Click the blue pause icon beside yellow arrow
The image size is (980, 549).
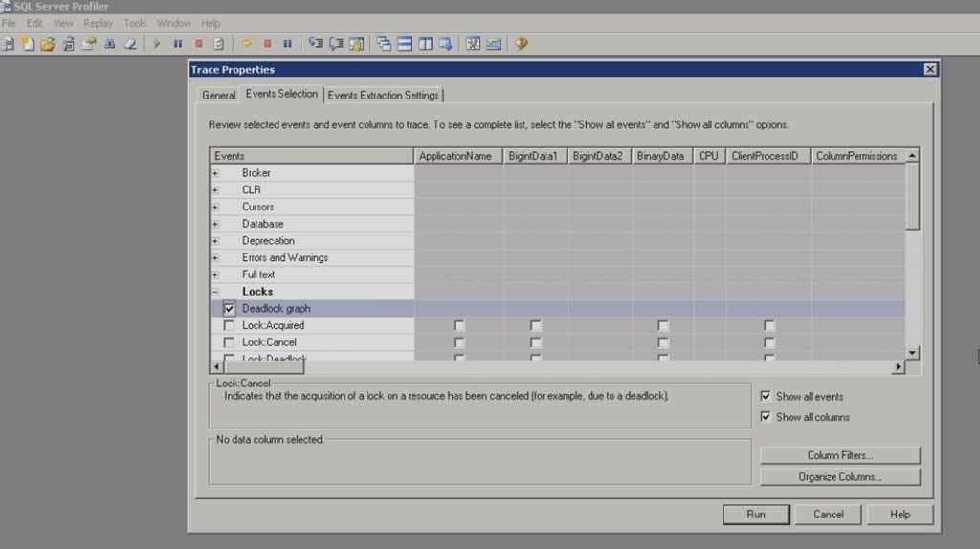pyautogui.click(x=287, y=44)
